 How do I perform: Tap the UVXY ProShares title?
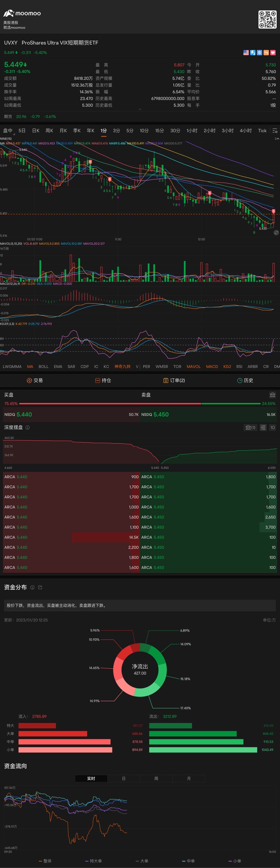click(51, 43)
